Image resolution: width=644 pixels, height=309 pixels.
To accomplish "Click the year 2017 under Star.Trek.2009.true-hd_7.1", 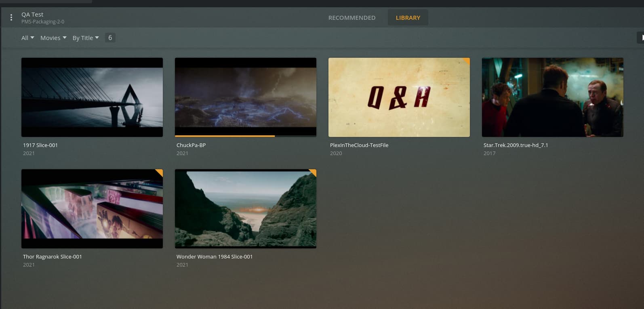I will [x=490, y=153].
